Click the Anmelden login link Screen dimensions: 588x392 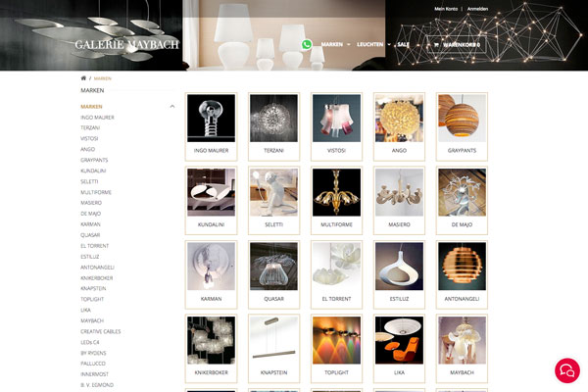[477, 9]
